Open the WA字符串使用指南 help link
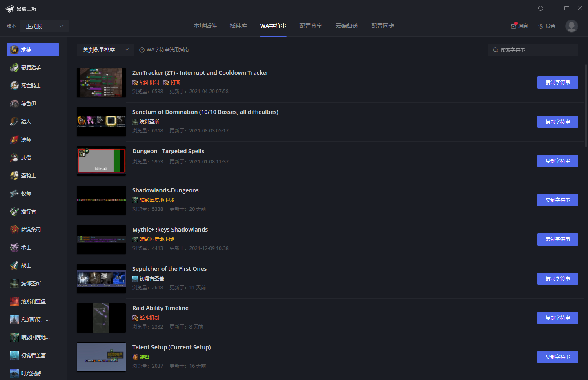Viewport: 588px width, 380px height. (x=164, y=50)
